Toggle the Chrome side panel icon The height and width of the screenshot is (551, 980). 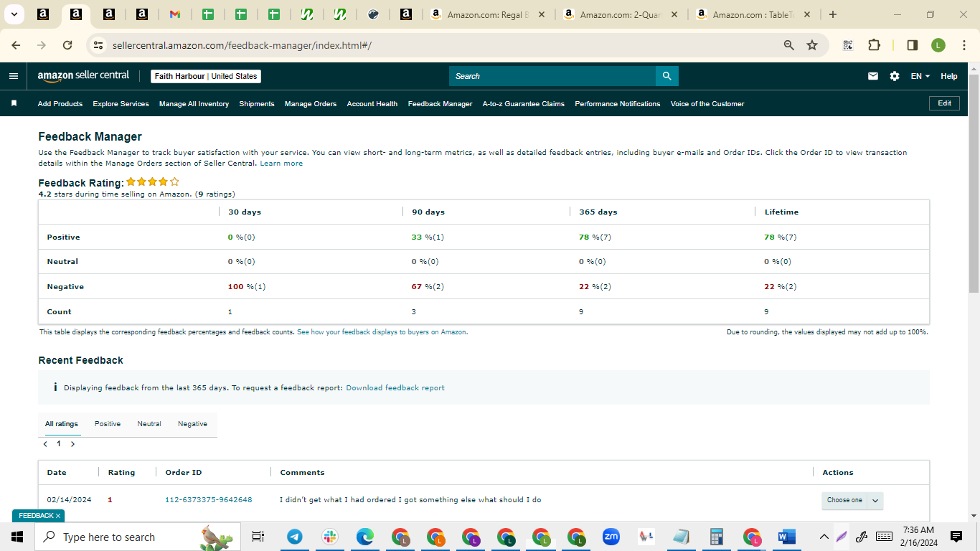tap(913, 45)
